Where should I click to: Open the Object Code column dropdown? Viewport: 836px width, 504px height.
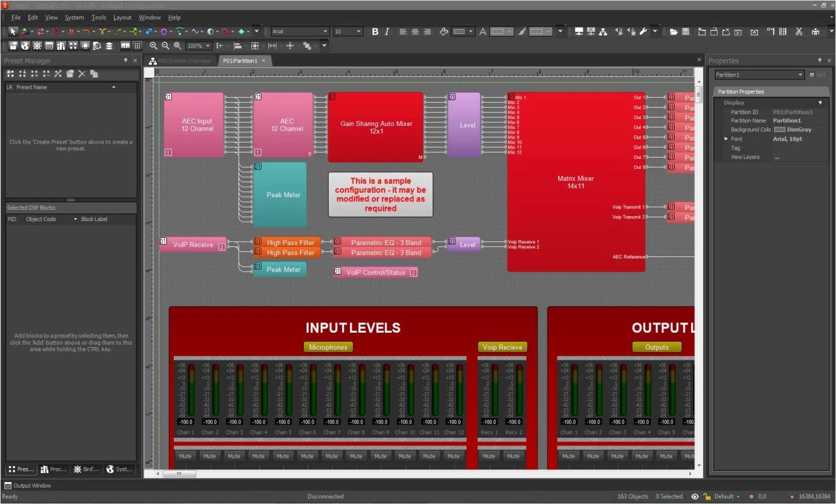coord(76,219)
